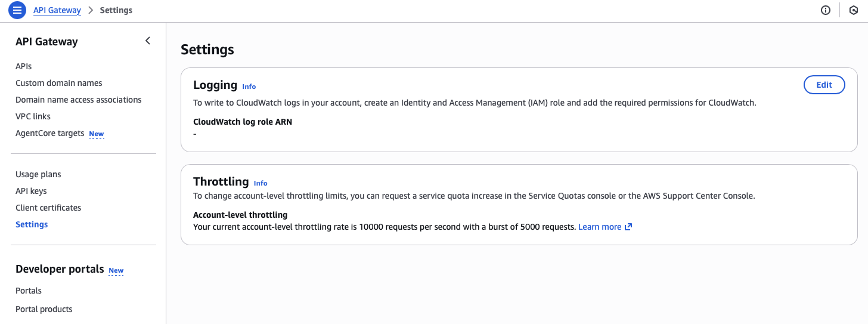Image resolution: width=868 pixels, height=324 pixels.
Task: Select Domain name access associations
Action: [79, 100]
